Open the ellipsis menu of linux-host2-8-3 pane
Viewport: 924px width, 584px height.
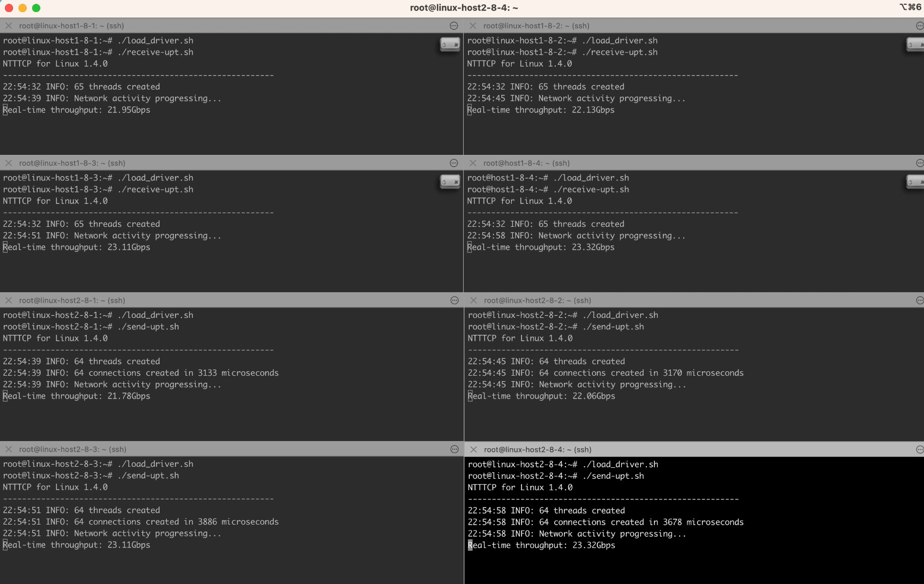[x=454, y=449]
